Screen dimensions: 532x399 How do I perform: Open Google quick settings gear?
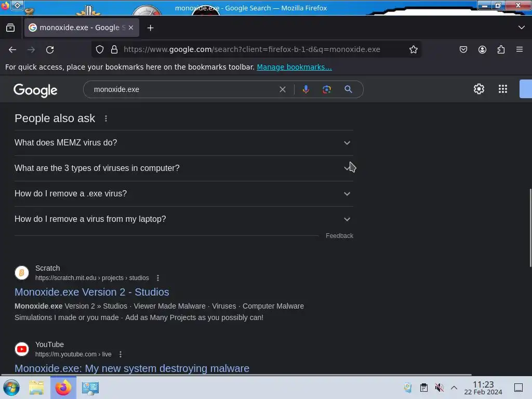[478, 89]
